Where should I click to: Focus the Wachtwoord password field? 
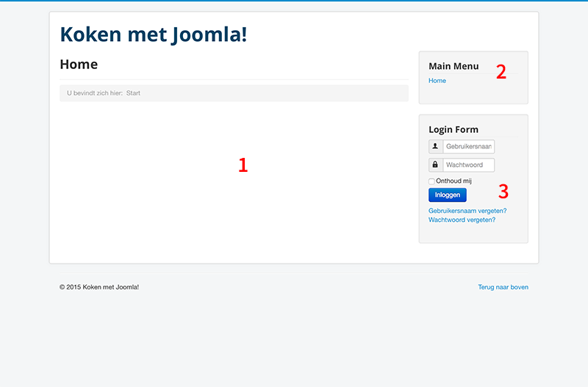point(469,164)
